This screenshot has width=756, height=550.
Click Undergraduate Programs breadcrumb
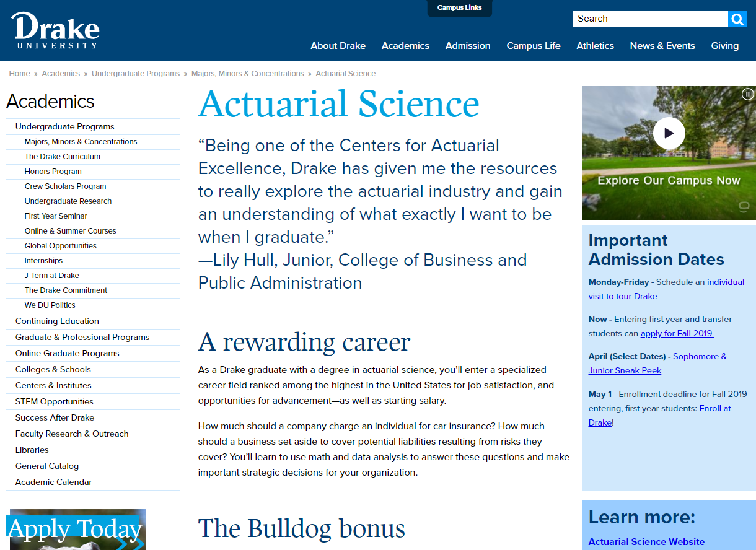pos(136,74)
